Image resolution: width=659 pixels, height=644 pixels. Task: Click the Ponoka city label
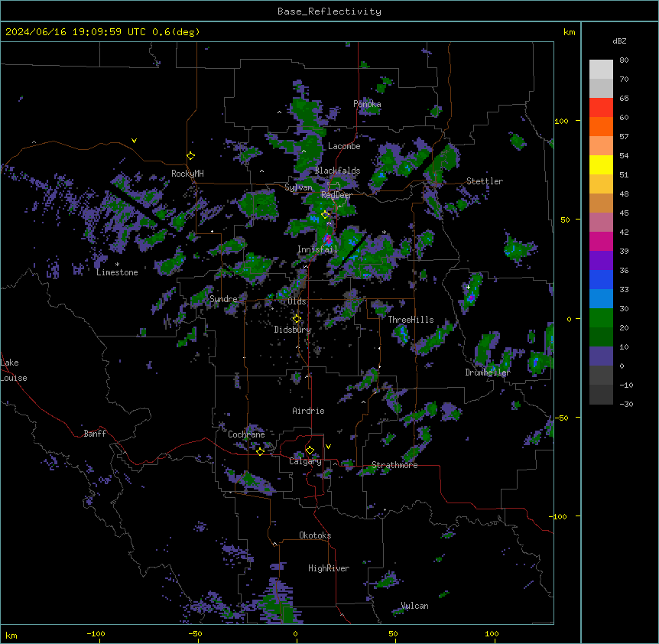pos(367,104)
